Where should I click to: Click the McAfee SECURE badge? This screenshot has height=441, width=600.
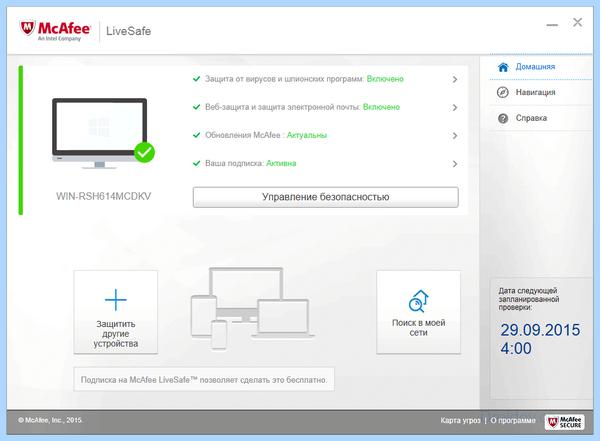(x=565, y=422)
